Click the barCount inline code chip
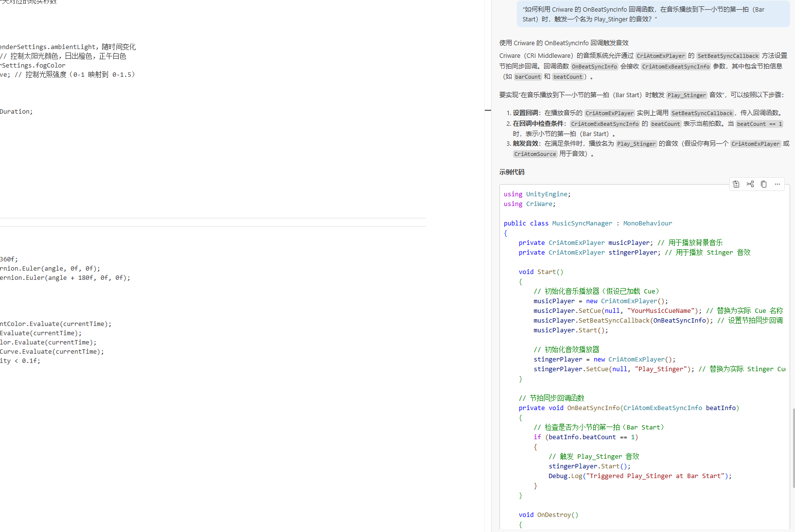The width and height of the screenshot is (795, 532). coord(528,77)
